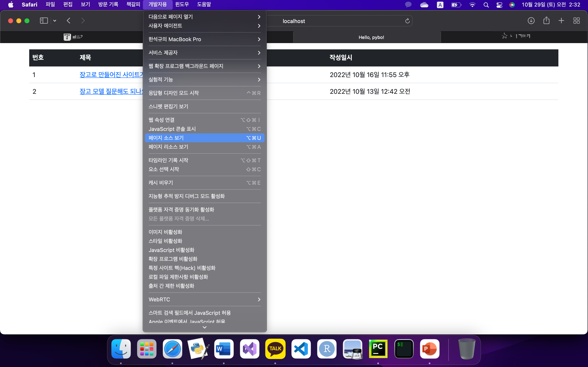Show tab overview grid icon
This screenshot has height=367, width=588.
click(576, 21)
